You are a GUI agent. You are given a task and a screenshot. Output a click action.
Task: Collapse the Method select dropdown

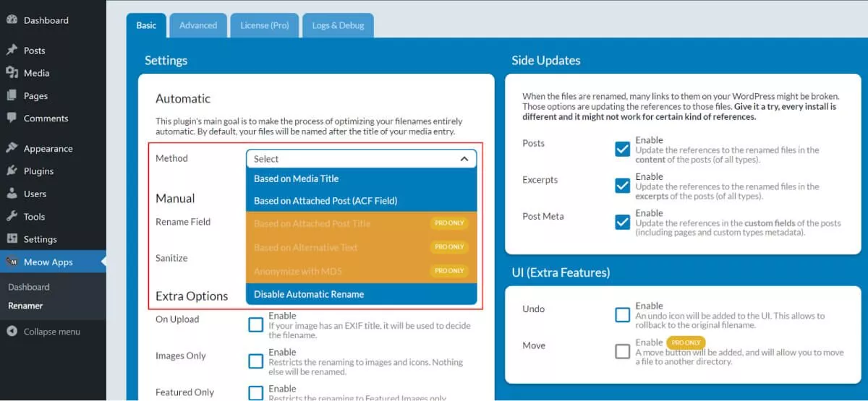pos(361,158)
